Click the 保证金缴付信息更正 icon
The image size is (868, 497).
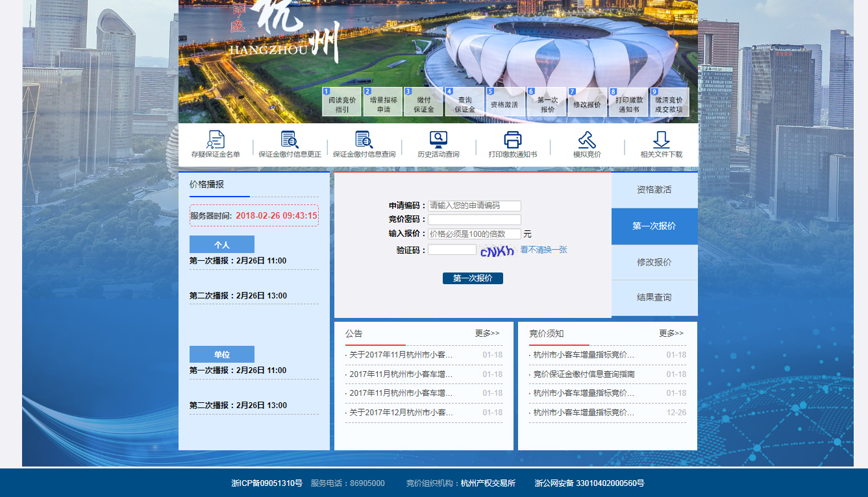[290, 140]
